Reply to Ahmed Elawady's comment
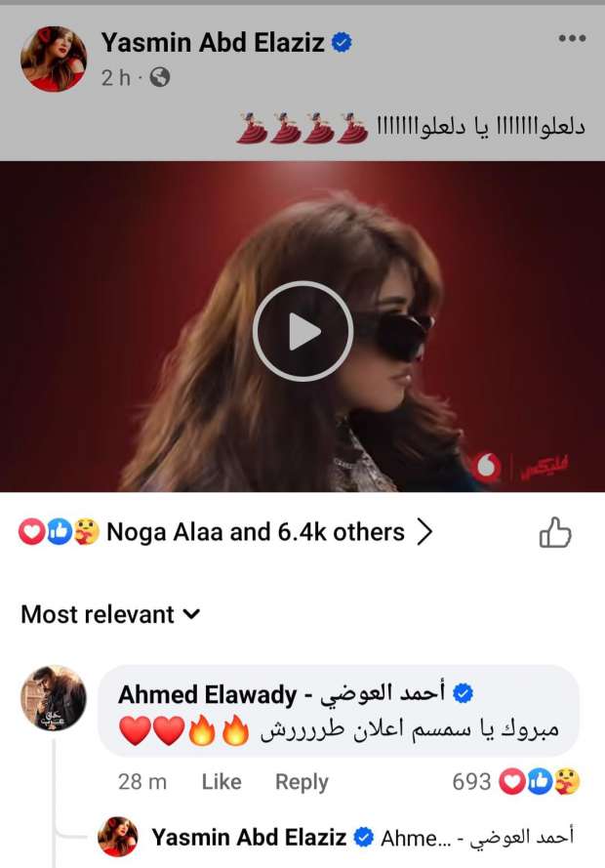The width and height of the screenshot is (605, 868). pyautogui.click(x=302, y=782)
